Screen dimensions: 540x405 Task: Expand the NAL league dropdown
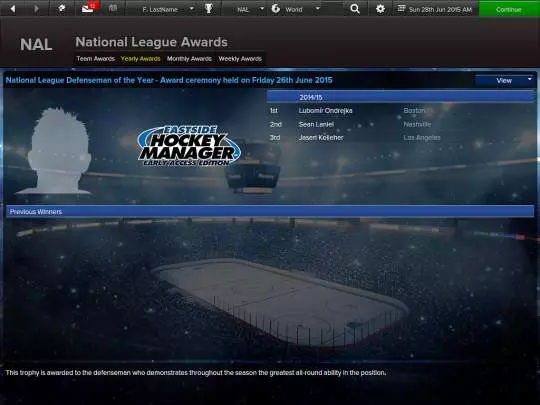click(x=262, y=9)
